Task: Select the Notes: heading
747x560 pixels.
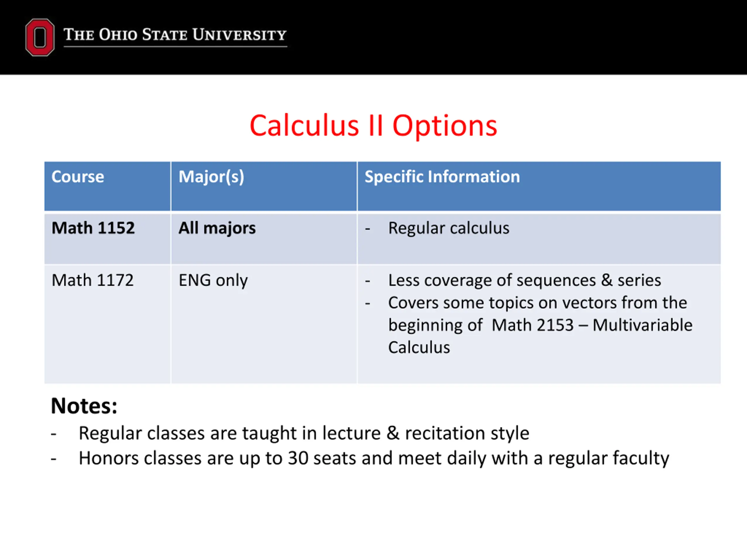Action: [x=84, y=405]
